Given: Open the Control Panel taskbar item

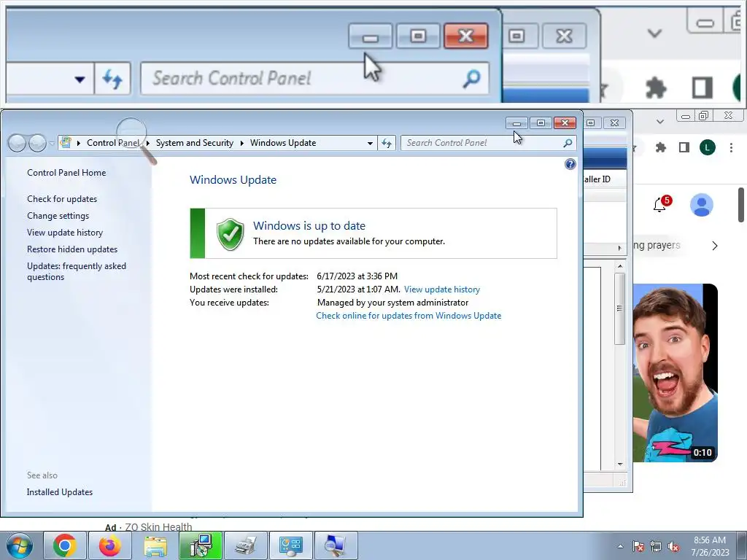Looking at the screenshot, I should coord(291,545).
